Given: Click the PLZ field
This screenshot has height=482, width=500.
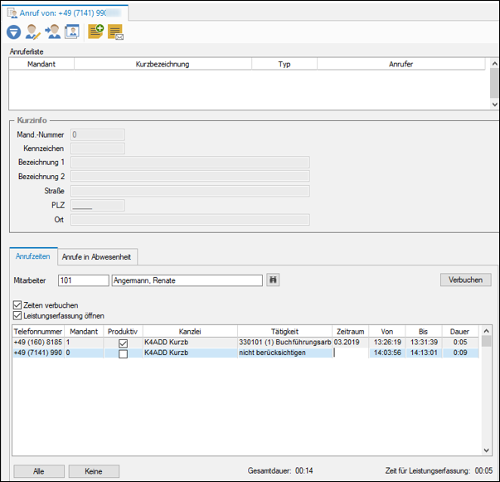Looking at the screenshot, I should click(97, 205).
